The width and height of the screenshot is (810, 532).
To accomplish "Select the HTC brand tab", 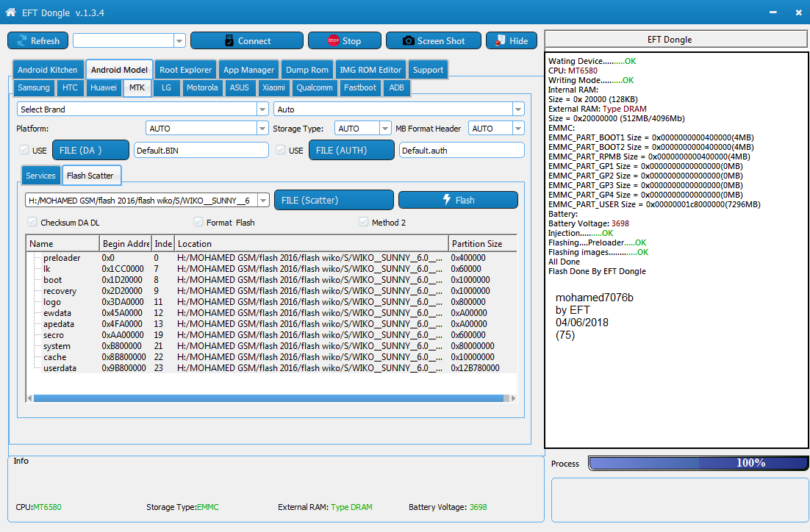I will pos(70,87).
